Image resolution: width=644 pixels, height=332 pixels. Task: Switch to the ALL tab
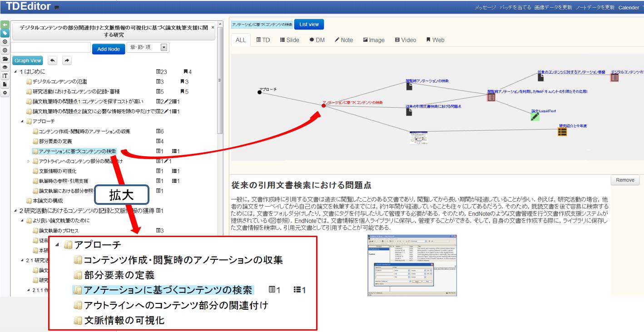241,40
